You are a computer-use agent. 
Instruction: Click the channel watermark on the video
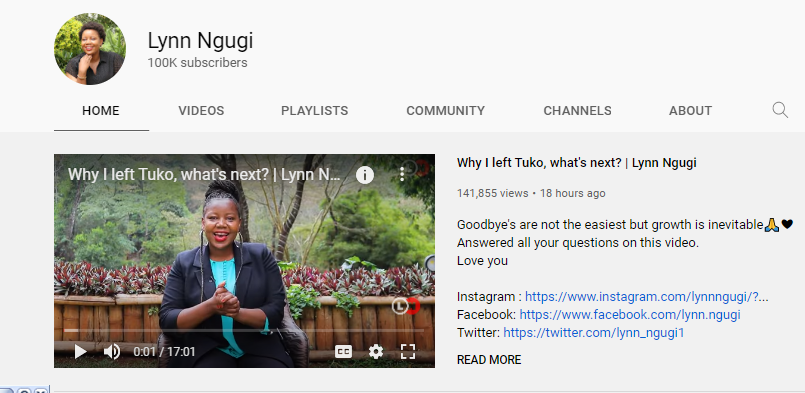(x=406, y=306)
